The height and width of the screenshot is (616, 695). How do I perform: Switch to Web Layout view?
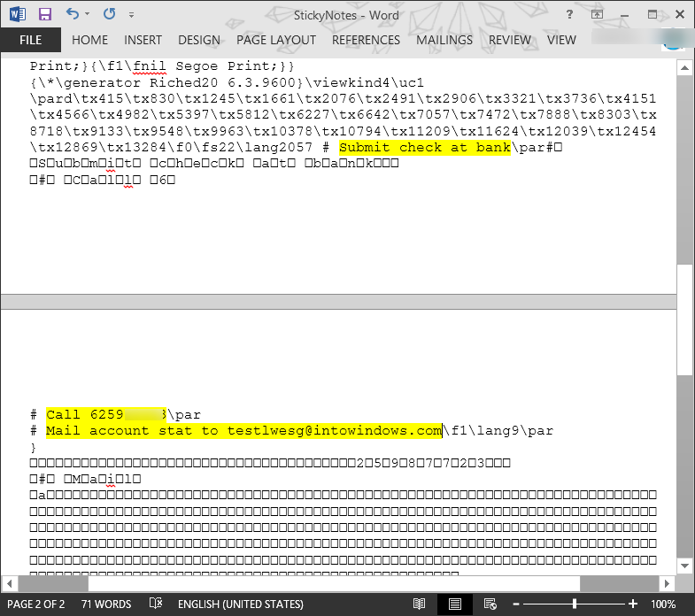coord(487,604)
